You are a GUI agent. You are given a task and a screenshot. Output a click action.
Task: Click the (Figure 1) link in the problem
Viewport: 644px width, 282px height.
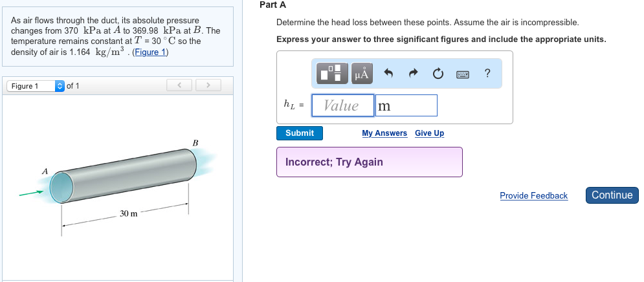(150, 52)
